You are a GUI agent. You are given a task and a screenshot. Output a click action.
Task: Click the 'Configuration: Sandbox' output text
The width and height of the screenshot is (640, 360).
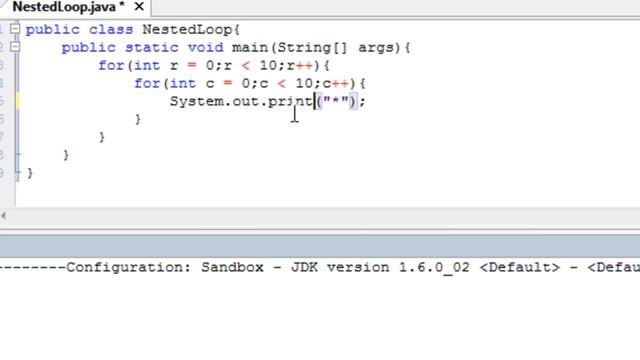(x=165, y=268)
